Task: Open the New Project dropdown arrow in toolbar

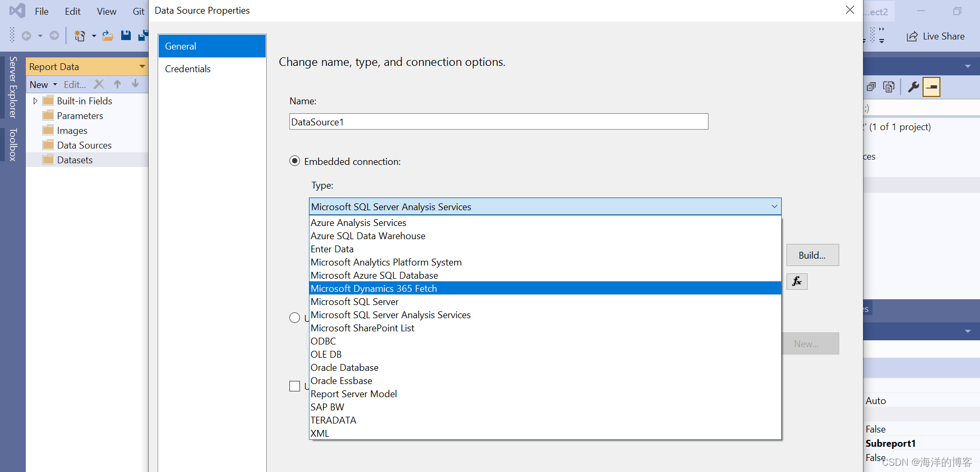Action: 94,36
